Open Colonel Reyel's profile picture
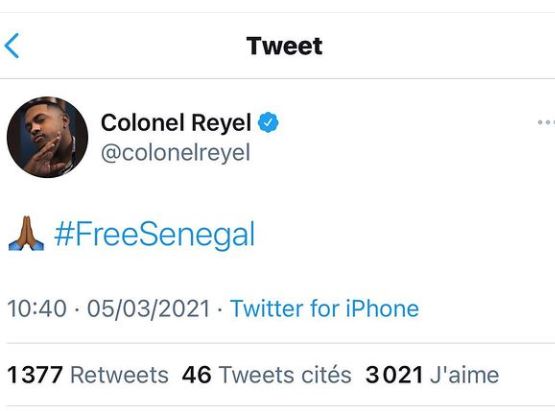This screenshot has width=555, height=411. click(x=47, y=137)
